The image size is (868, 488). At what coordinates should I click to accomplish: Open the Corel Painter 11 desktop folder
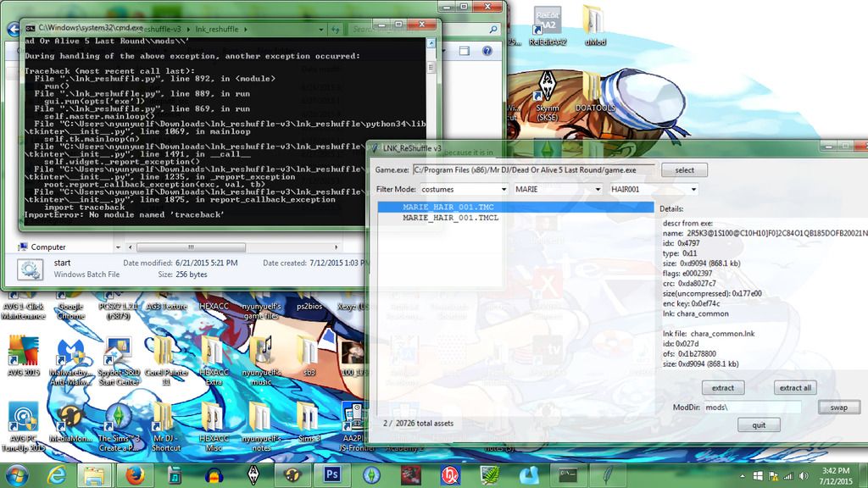165,360
